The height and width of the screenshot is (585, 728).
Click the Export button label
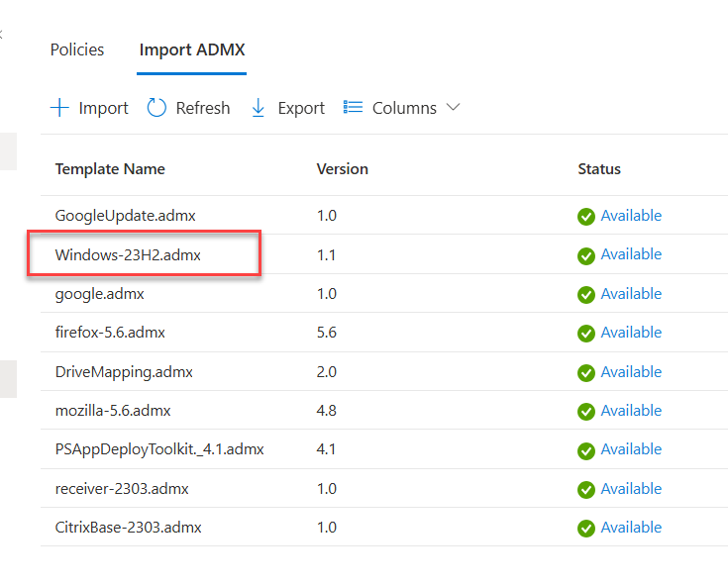coord(301,108)
